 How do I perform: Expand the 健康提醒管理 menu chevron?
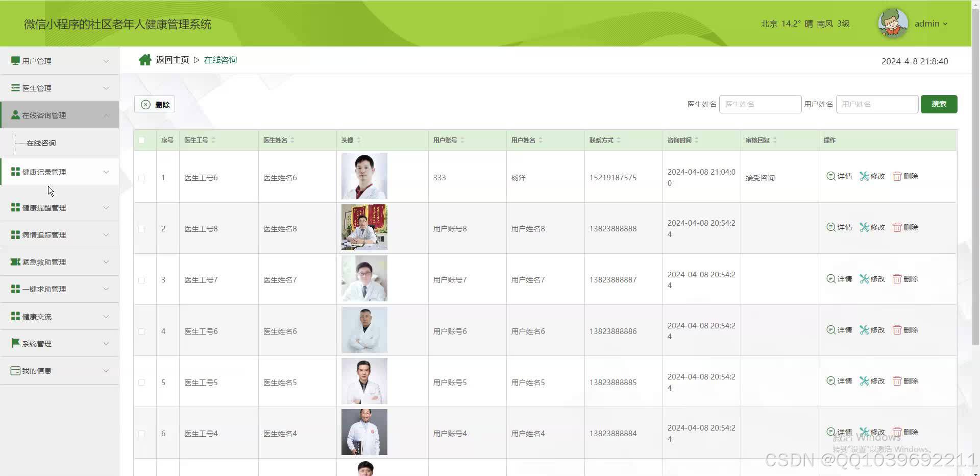pyautogui.click(x=106, y=208)
